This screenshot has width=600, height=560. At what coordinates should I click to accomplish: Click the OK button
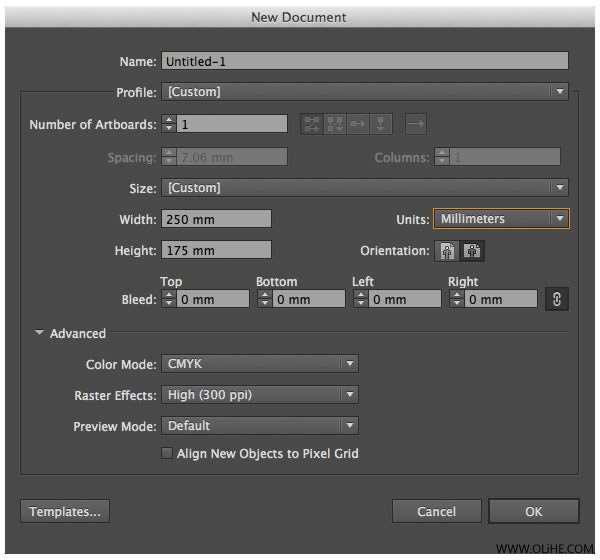point(534,511)
